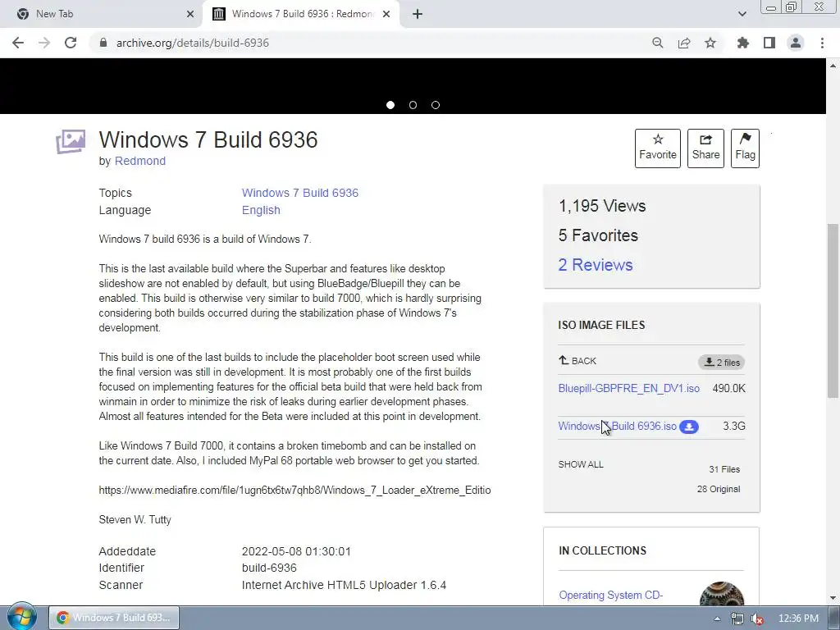The image size is (840, 630).
Task: Open the Windows 7 Build 6936 topic link
Action: 300,193
